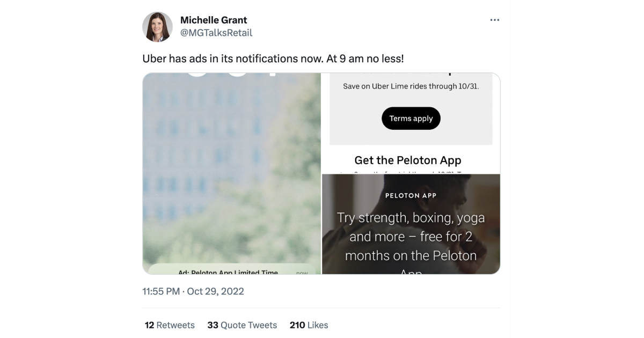Click the "now" label on the notification
Viewport: 644px width, 338px height.
[x=302, y=273]
